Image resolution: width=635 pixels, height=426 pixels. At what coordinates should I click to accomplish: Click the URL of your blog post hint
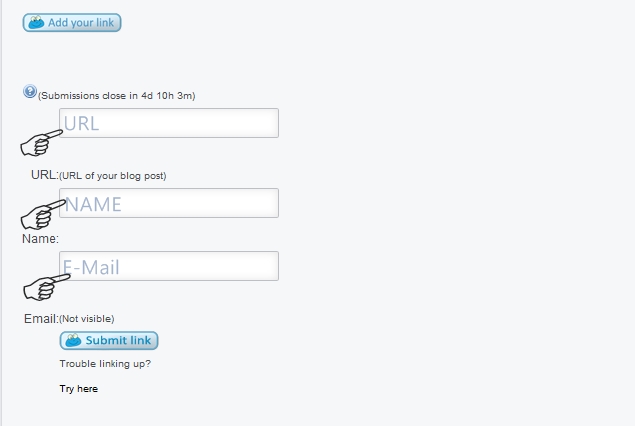pos(113,176)
